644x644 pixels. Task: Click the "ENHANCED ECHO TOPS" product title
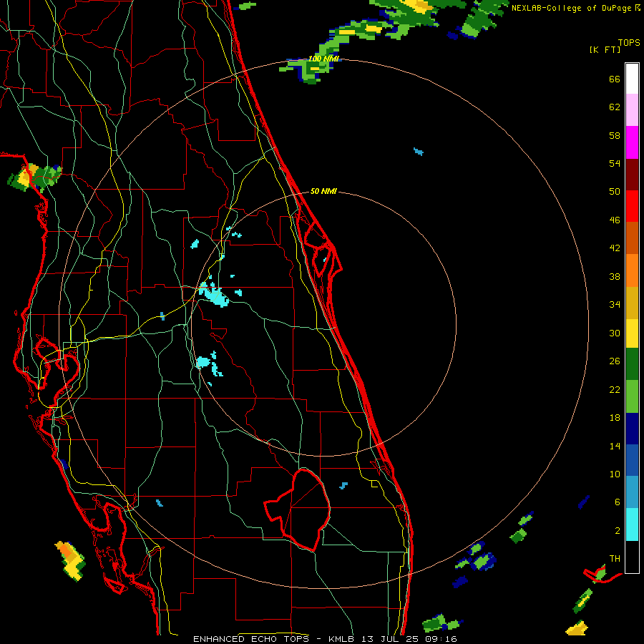click(x=251, y=639)
